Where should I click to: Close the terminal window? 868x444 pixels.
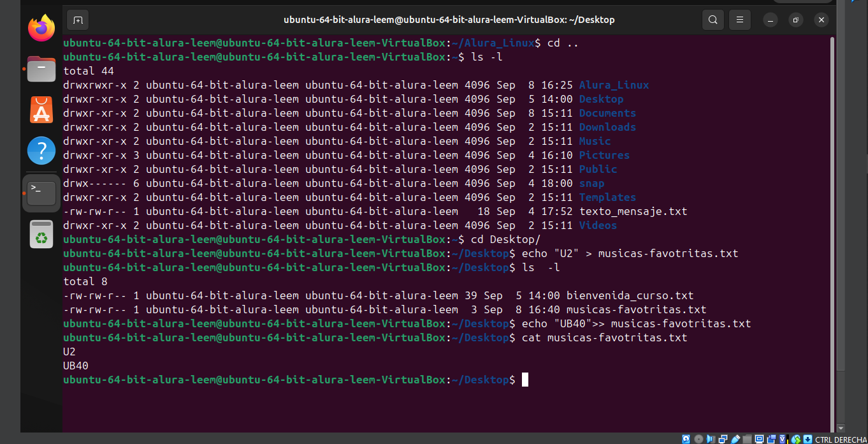(821, 20)
